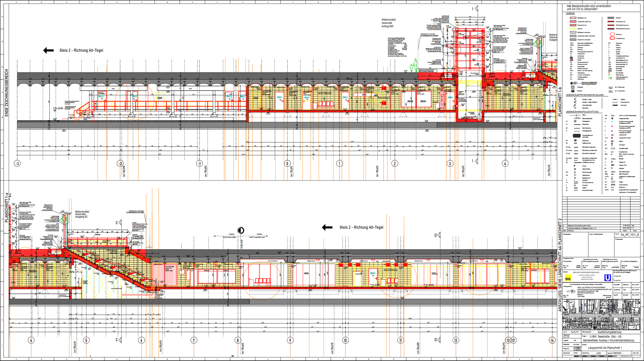Screen dimensions: 644x361
Task: Select axis marker 3
Action: tap(450, 164)
